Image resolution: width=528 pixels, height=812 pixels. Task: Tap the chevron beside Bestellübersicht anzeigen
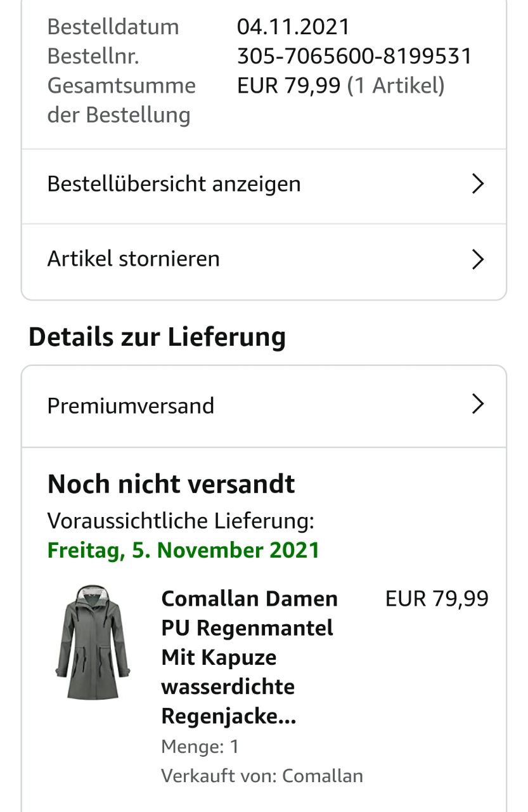(478, 184)
